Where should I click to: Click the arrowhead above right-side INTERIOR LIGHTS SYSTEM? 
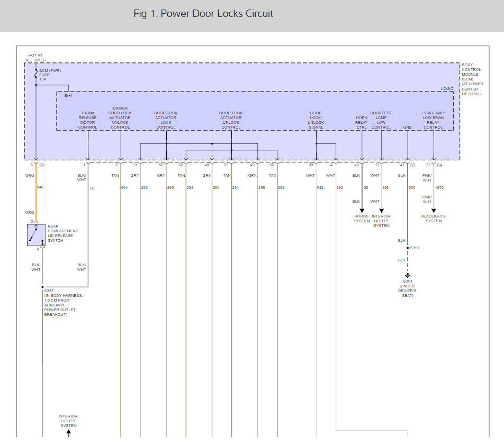click(x=382, y=211)
